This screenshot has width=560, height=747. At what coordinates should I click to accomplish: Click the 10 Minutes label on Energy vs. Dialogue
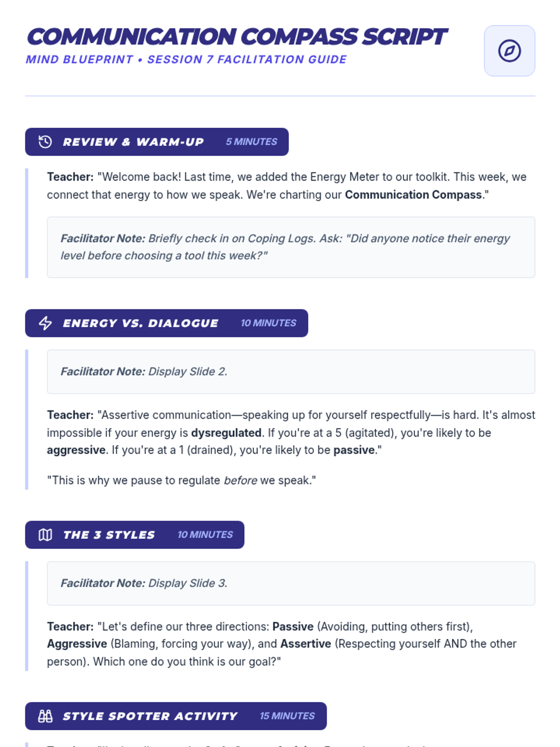pos(268,323)
